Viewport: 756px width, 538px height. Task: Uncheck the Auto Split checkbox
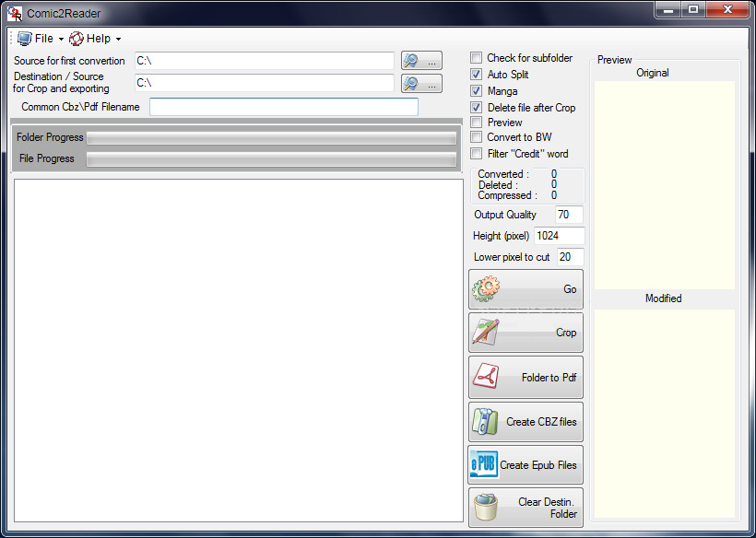(477, 75)
